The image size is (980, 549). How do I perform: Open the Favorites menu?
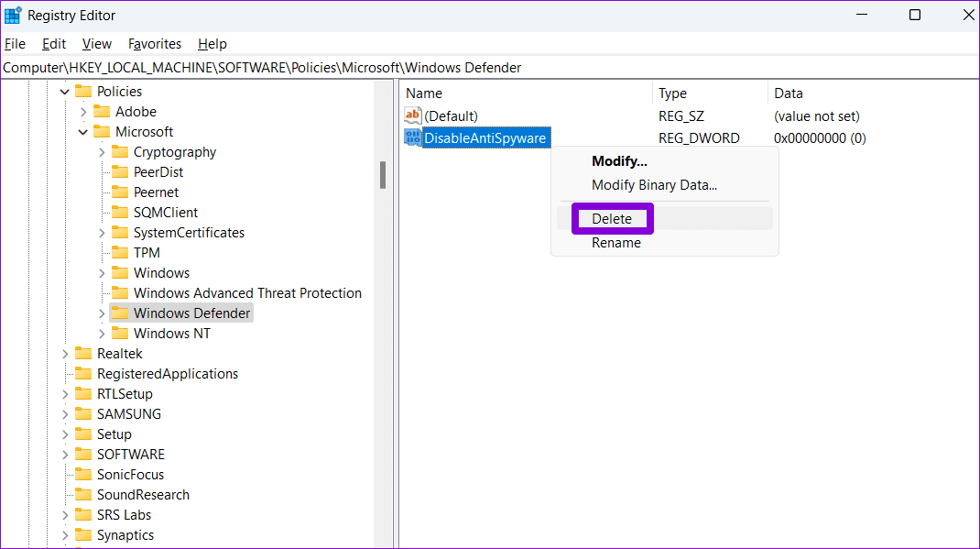tap(154, 43)
